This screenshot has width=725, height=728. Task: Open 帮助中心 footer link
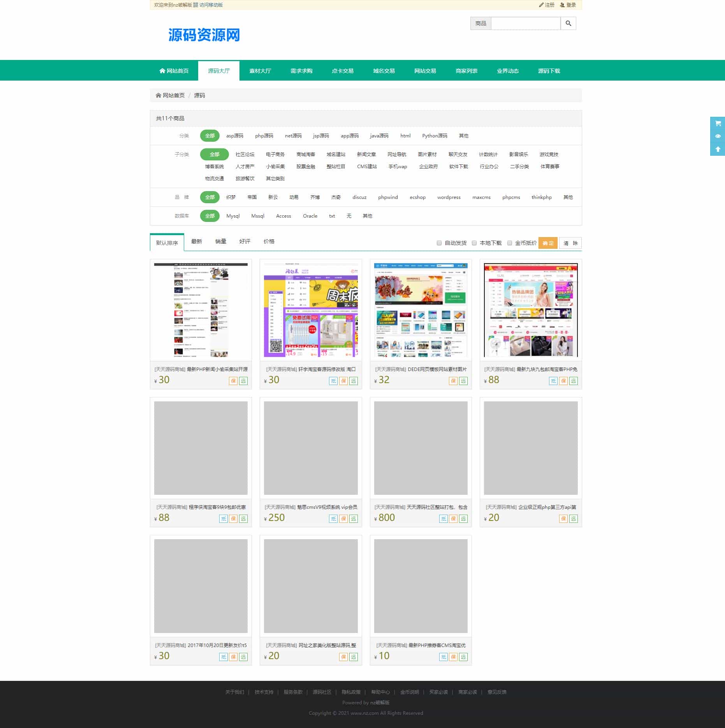pos(380,692)
